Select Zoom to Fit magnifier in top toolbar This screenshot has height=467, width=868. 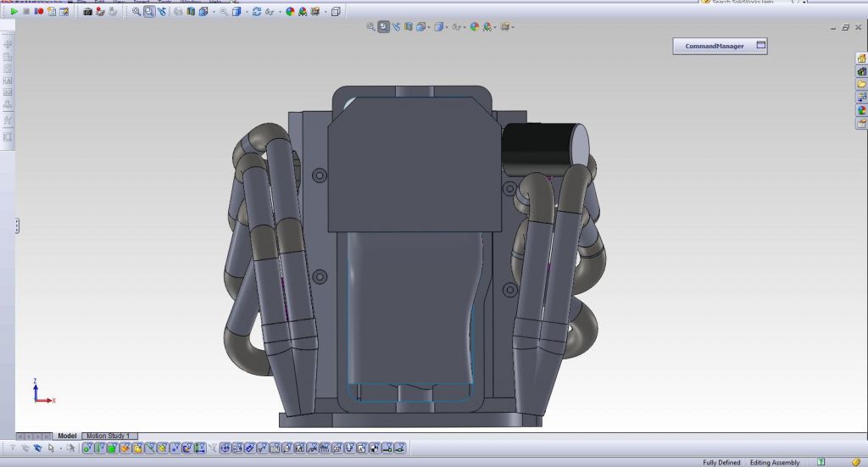tap(136, 12)
